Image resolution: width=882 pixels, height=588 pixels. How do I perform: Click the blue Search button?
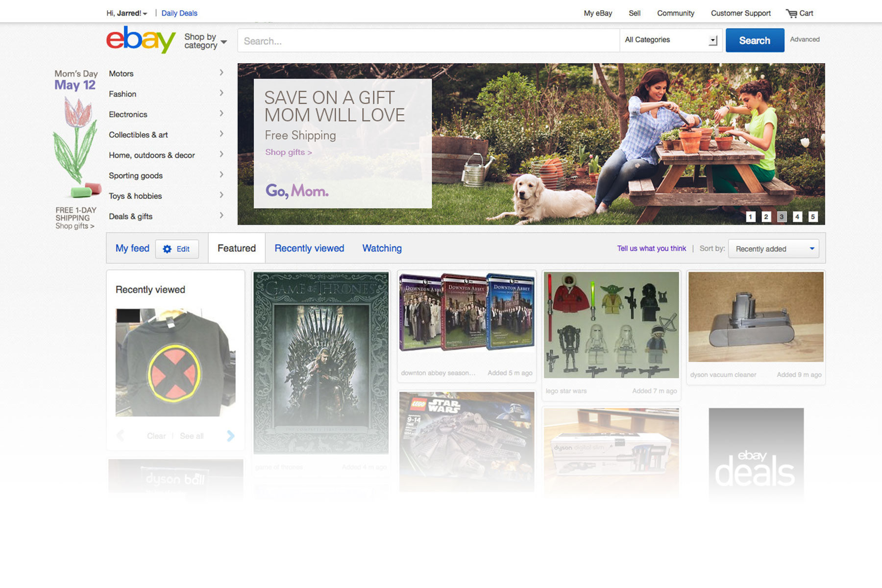[755, 41]
